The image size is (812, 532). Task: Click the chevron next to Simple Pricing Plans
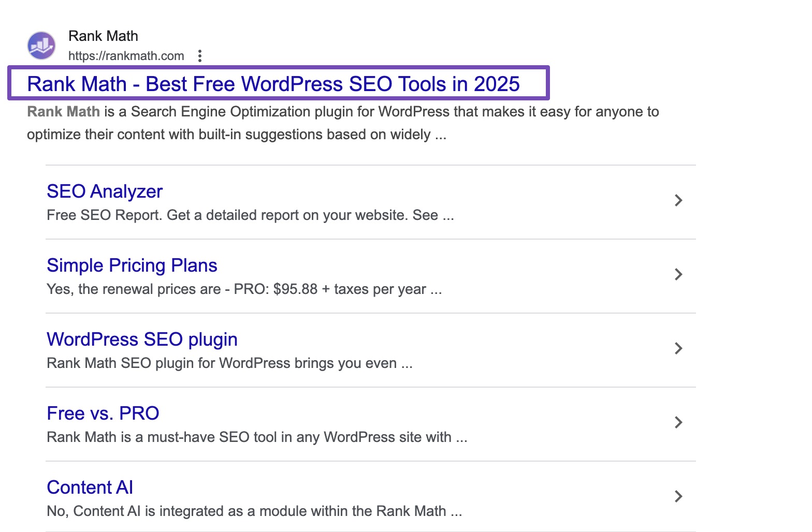678,274
